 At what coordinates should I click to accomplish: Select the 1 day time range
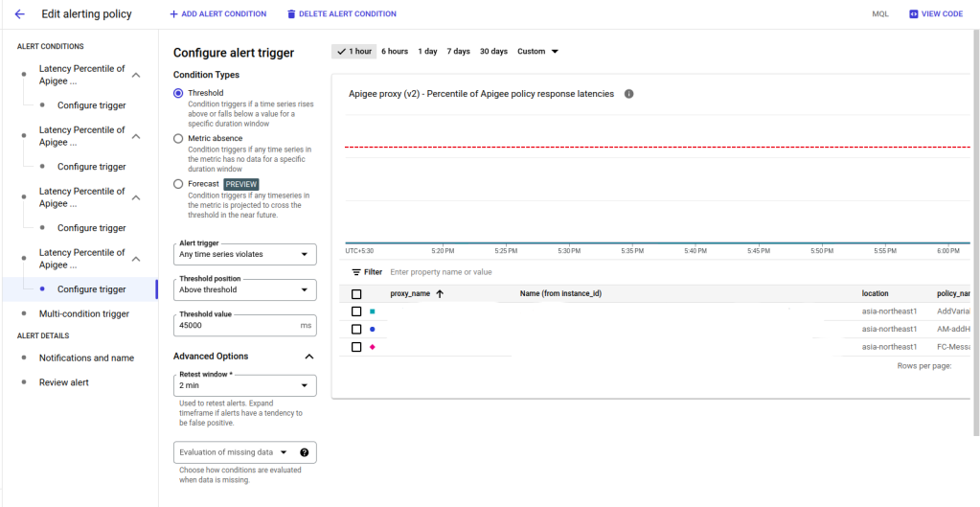(427, 51)
